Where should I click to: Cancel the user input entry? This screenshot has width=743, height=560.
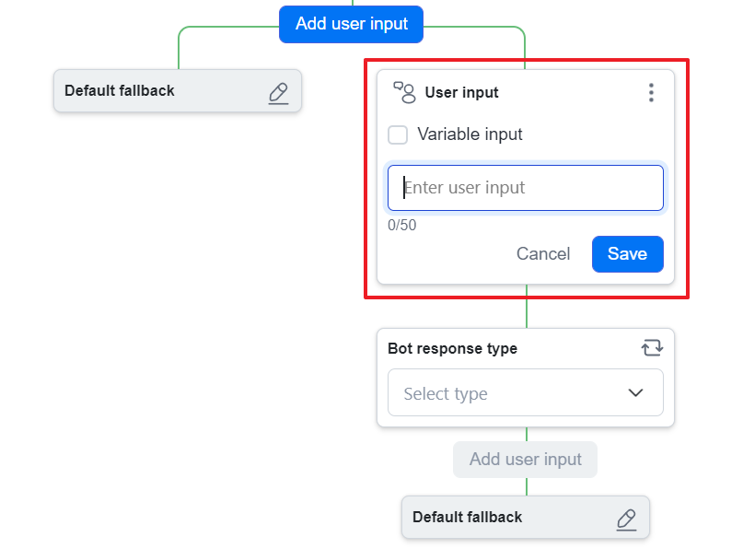tap(543, 253)
